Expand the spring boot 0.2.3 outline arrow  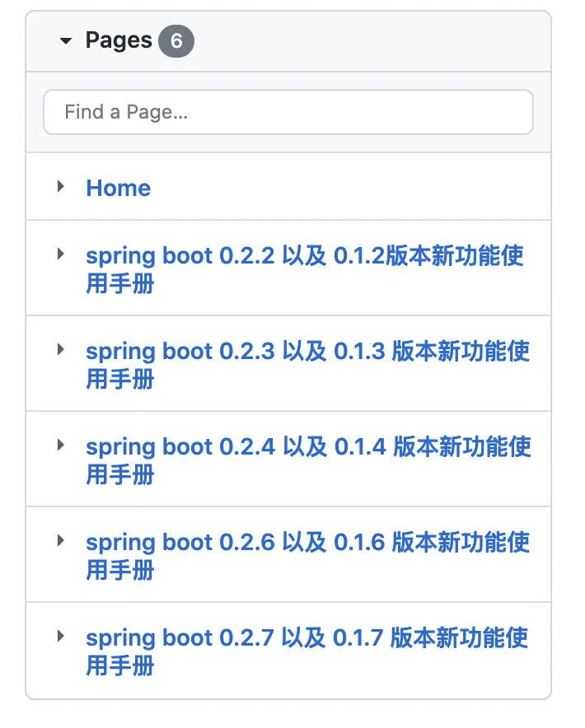60,349
